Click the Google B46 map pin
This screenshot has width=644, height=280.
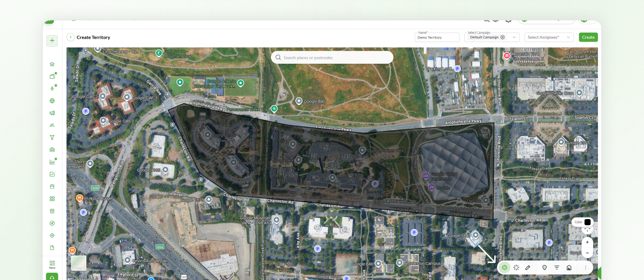coord(378,263)
